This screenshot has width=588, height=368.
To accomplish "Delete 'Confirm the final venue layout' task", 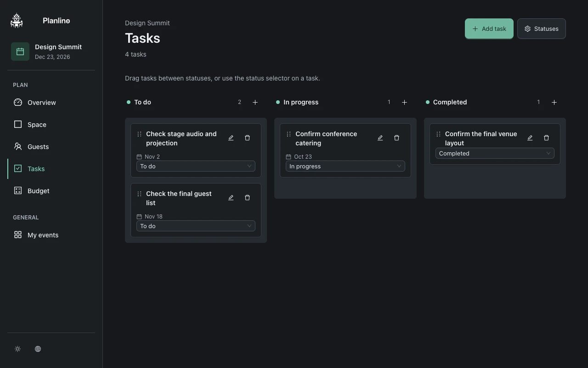I will (x=546, y=138).
